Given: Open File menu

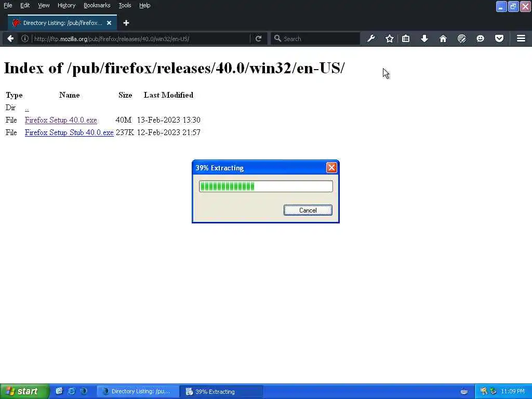Looking at the screenshot, I should (x=8, y=5).
